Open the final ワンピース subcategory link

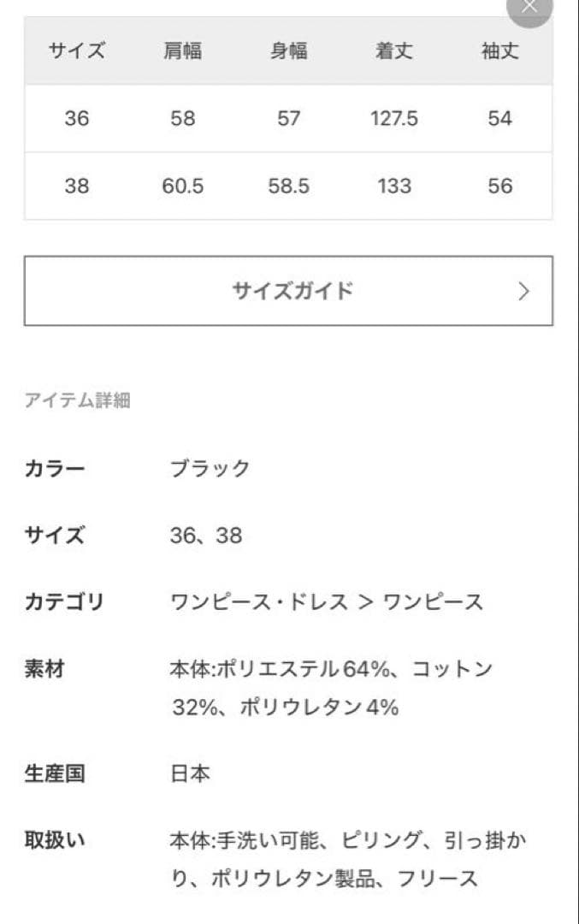(433, 602)
